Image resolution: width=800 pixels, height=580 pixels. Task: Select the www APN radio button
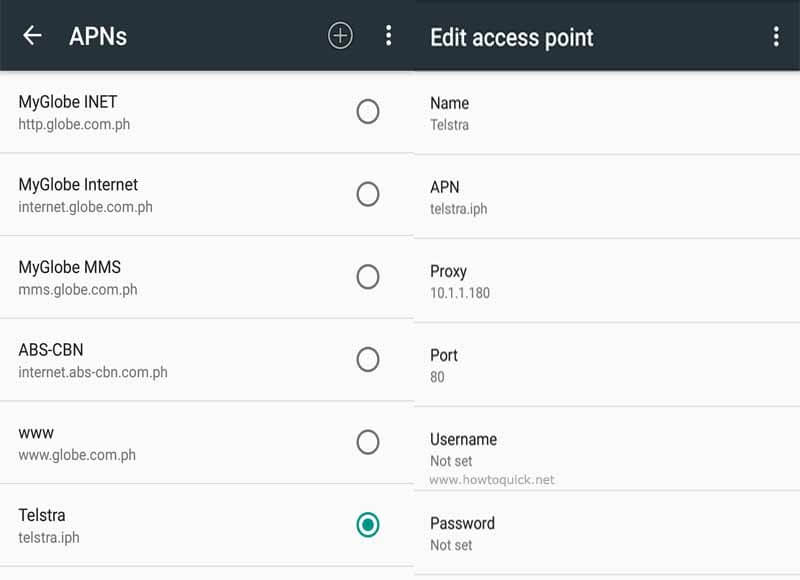tap(367, 442)
